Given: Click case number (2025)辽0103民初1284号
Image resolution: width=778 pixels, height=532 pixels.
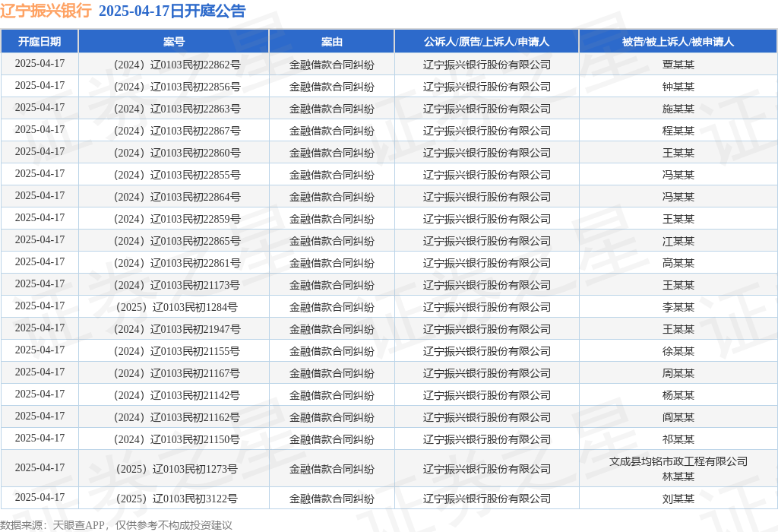Looking at the screenshot, I should (176, 307).
